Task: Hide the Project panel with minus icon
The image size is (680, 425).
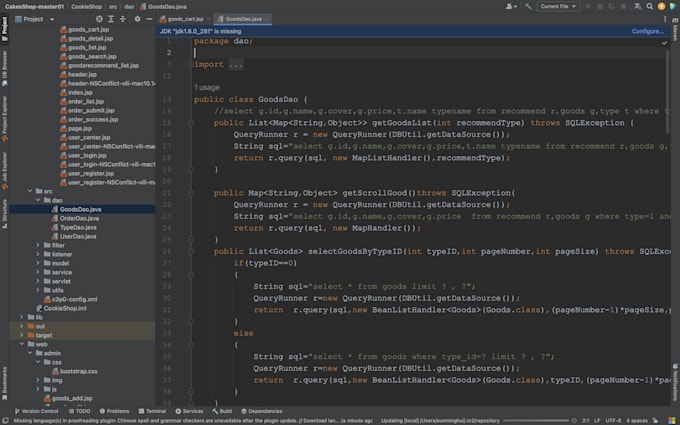Action: tap(149, 19)
